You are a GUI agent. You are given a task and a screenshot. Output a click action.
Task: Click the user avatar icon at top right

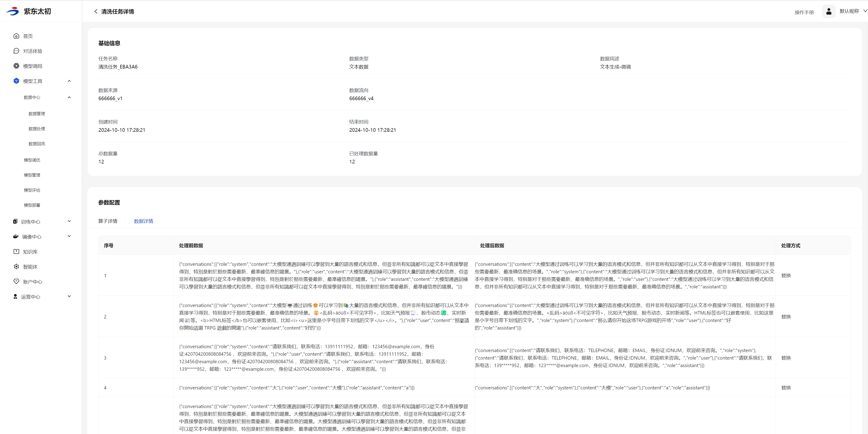tap(829, 11)
